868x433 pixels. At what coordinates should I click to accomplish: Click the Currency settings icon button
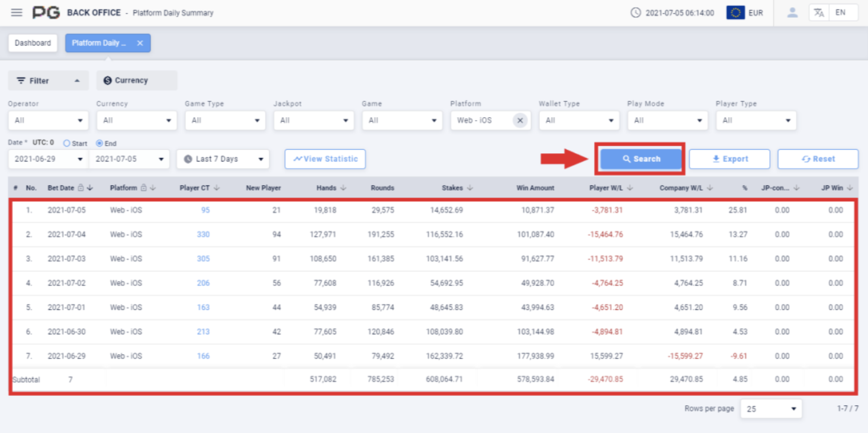(x=107, y=80)
